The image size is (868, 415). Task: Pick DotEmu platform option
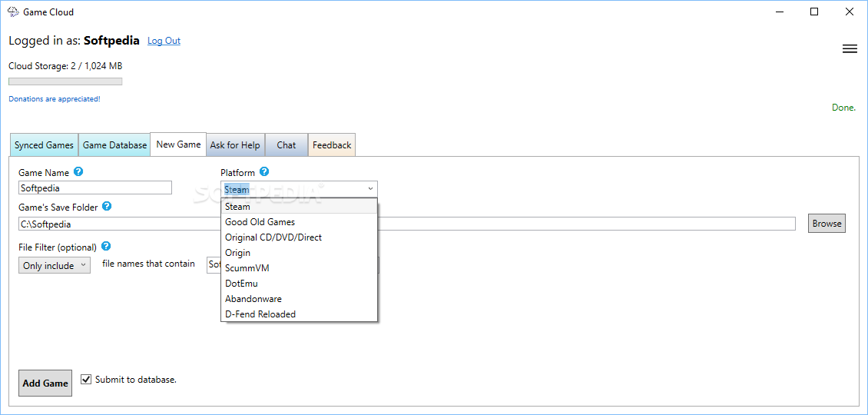tap(299, 283)
